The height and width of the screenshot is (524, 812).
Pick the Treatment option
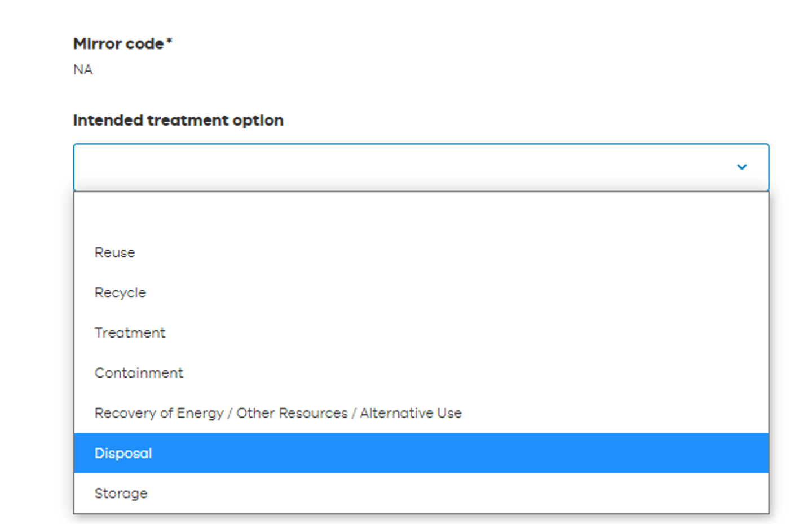click(130, 333)
